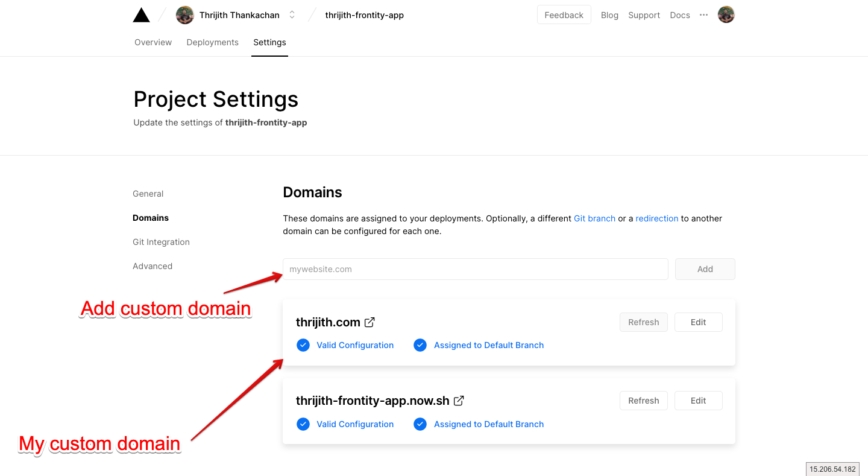
Task: Click Assigned to Default Branch text under now.sh domain
Action: click(x=489, y=424)
